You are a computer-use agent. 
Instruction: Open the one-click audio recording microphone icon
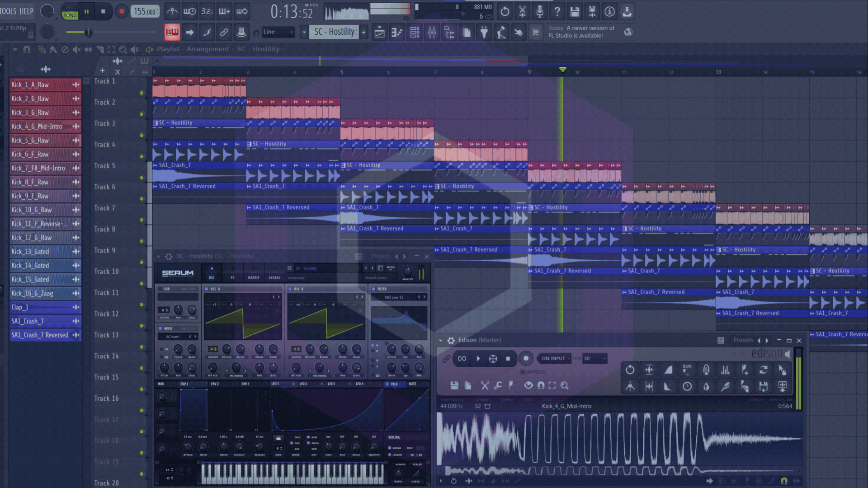point(539,11)
